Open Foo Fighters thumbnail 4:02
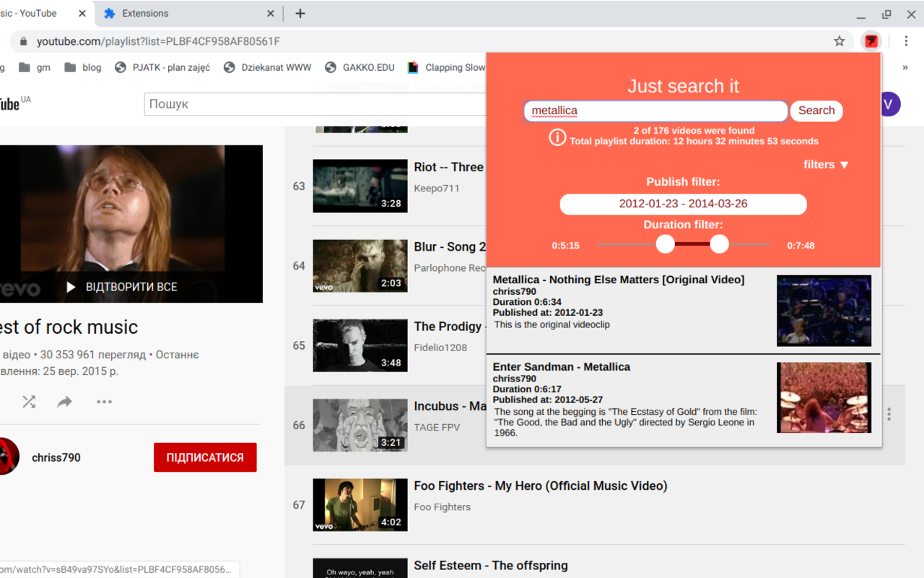This screenshot has width=924, height=578. coord(360,505)
